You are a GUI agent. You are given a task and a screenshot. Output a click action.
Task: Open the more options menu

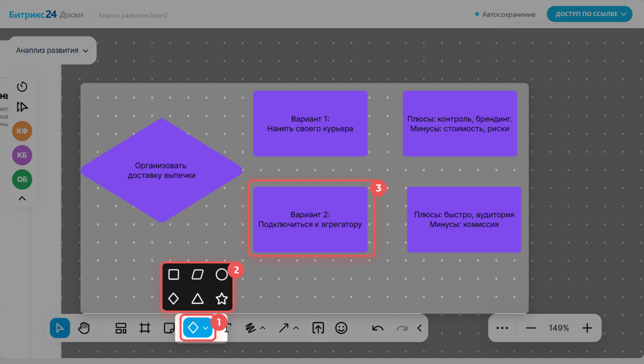tap(502, 328)
